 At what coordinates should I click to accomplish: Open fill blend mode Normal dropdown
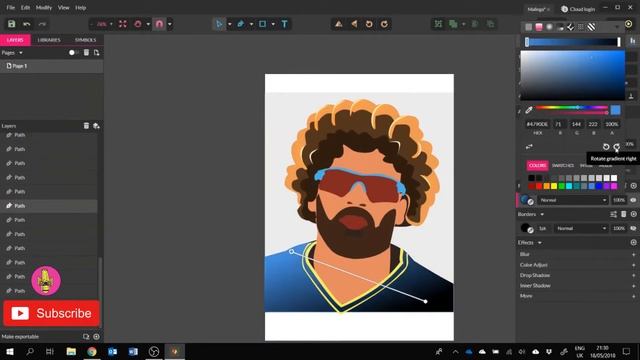[x=573, y=200]
